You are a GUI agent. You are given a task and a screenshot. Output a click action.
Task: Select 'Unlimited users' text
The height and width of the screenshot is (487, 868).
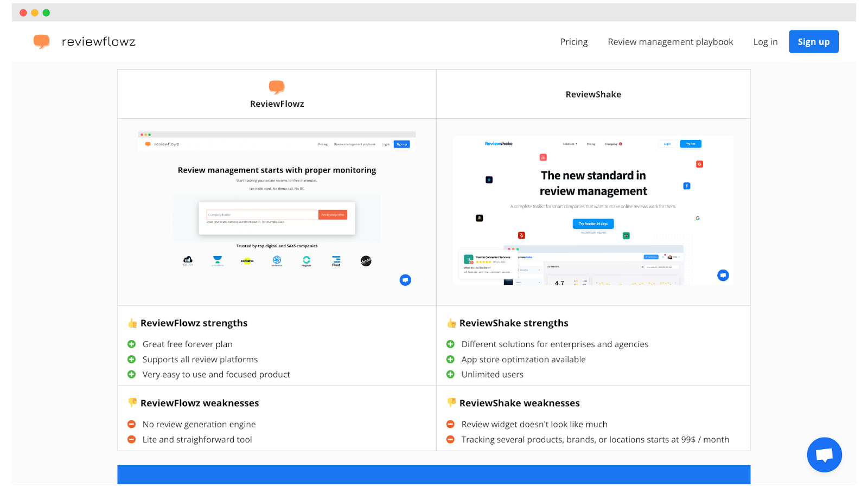click(x=492, y=375)
